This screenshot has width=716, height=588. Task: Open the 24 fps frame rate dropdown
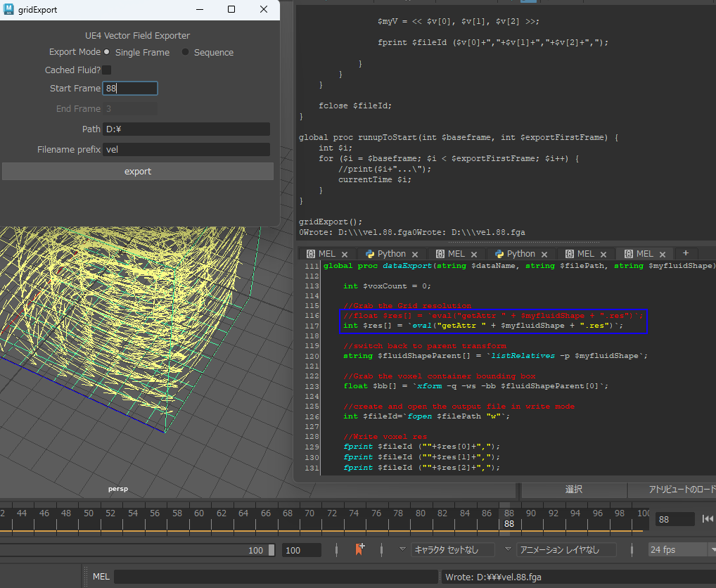click(679, 549)
